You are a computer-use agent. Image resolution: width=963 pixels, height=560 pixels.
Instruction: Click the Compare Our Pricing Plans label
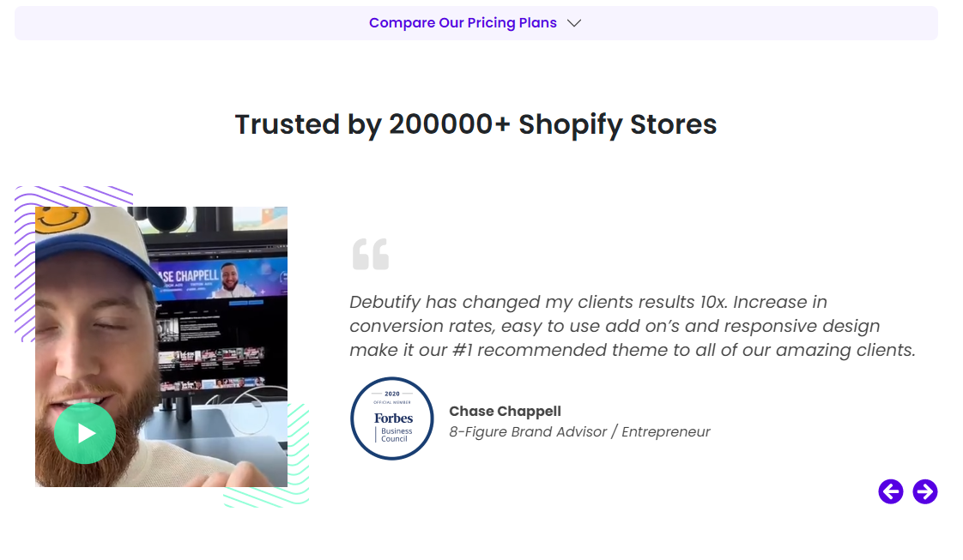463,23
